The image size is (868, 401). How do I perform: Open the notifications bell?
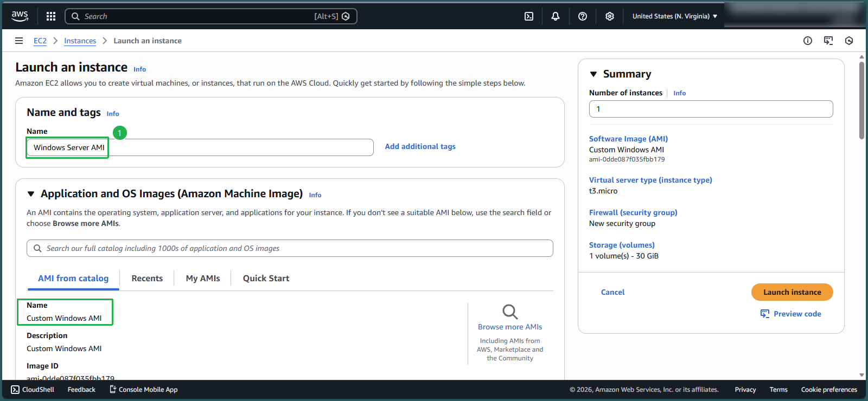point(556,16)
